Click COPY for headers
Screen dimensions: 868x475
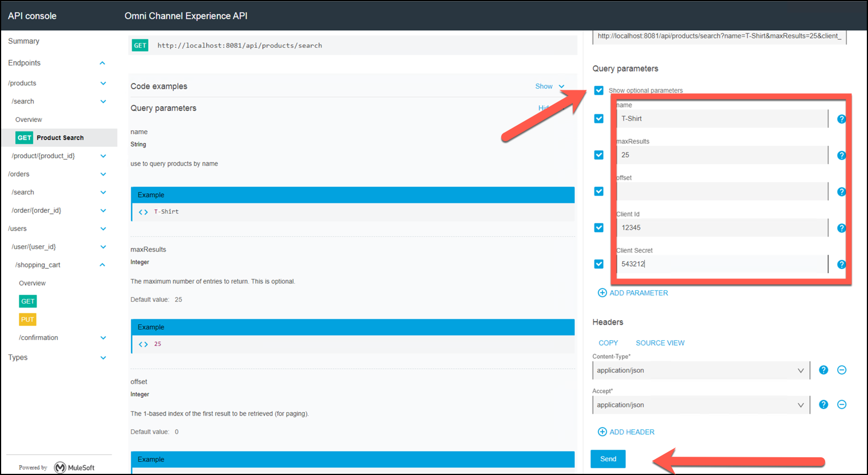coord(608,343)
